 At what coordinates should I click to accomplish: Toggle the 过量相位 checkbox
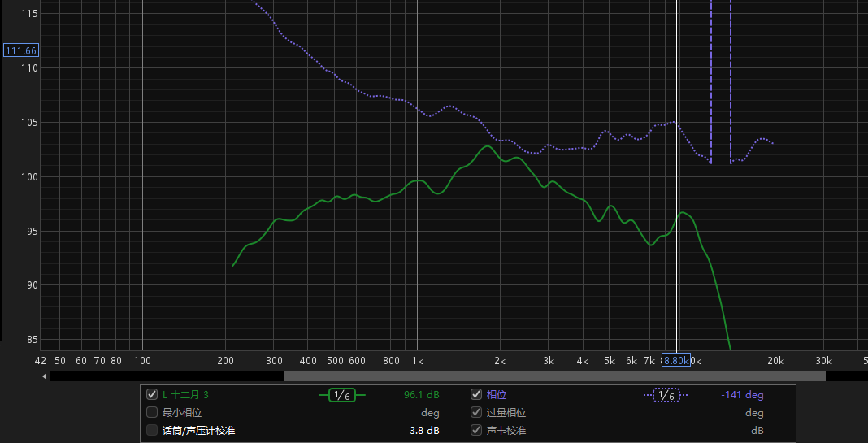pos(476,412)
